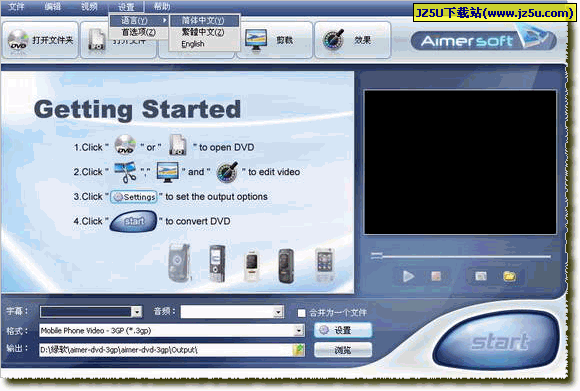Click the preview playback progress slider
This screenshot has width=580, height=391.
(461, 255)
